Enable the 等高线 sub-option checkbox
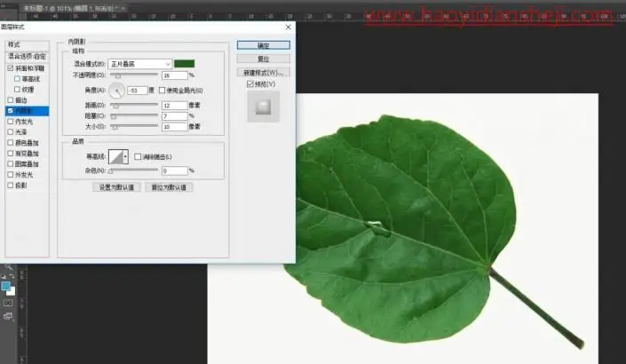Screen dimensions: 626x364 17,79
